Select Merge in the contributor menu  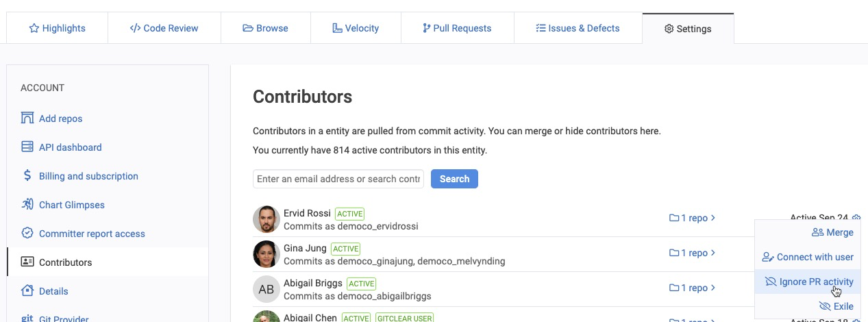pos(832,232)
